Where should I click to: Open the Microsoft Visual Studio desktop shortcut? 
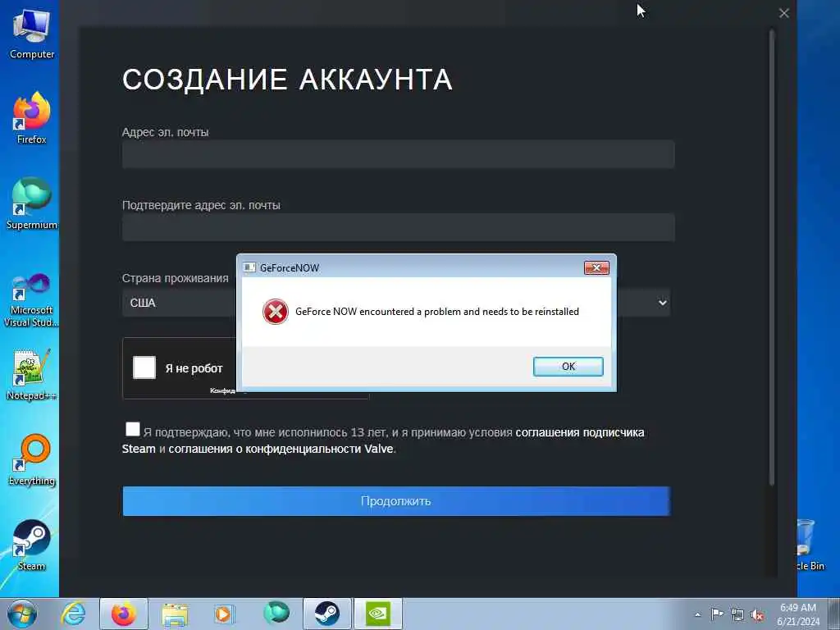click(x=32, y=300)
